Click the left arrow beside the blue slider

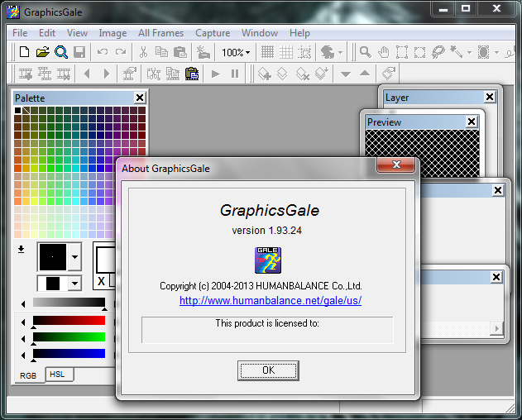tap(23, 356)
